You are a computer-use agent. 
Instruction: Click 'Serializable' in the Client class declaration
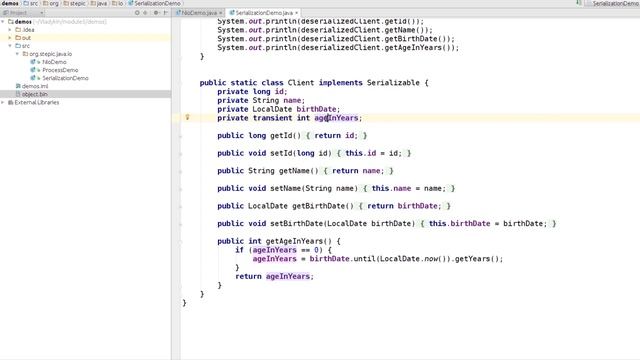tap(393, 83)
